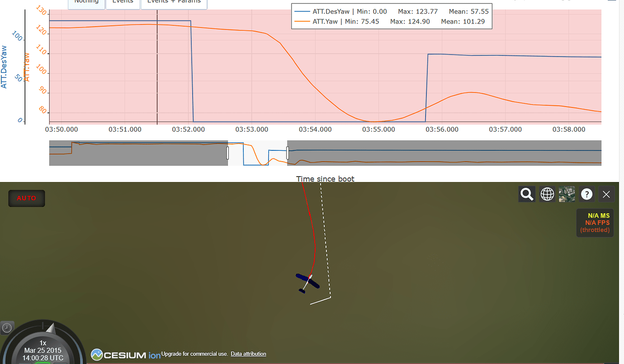Click the clock icon beside the animation dial
Screen dimensions: 624x364
(x=7, y=327)
